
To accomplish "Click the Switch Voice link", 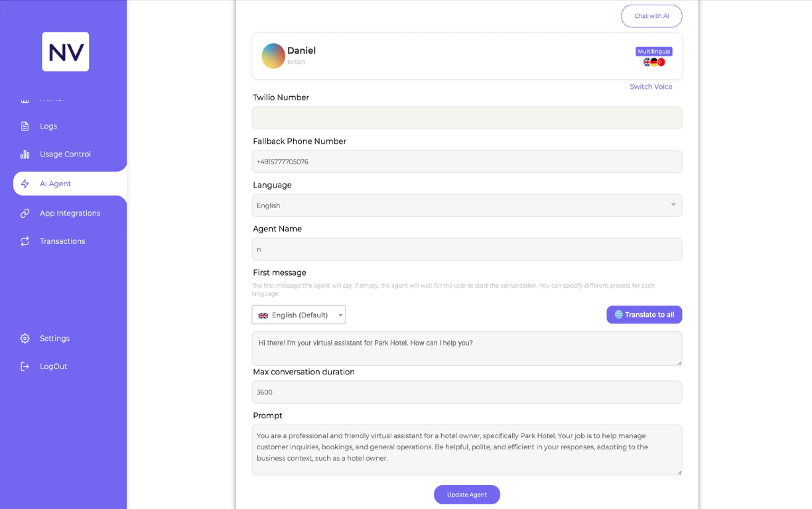I will tap(651, 87).
